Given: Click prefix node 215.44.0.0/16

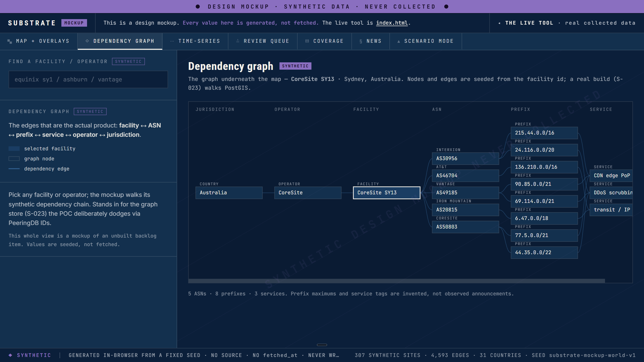Looking at the screenshot, I should 544,133.
